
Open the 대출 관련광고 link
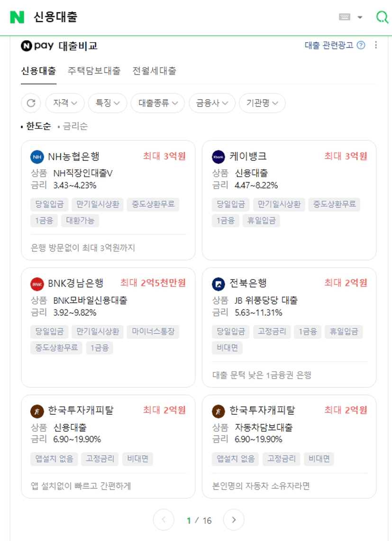tap(328, 46)
